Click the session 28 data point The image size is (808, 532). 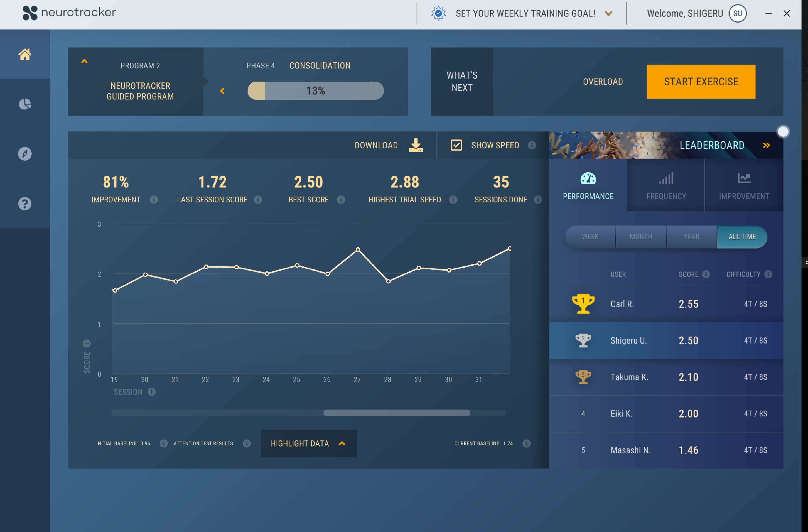(388, 281)
